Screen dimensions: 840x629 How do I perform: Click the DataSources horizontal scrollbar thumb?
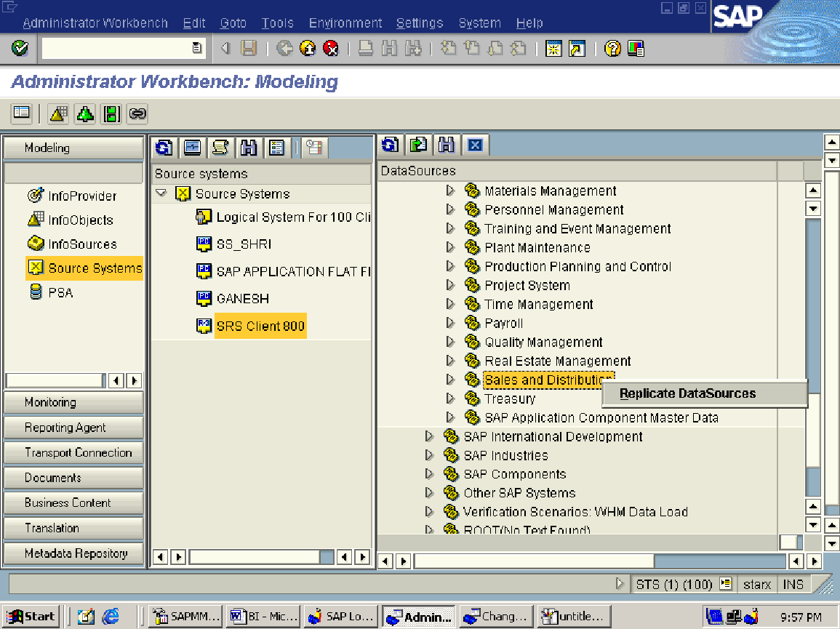click(x=534, y=561)
